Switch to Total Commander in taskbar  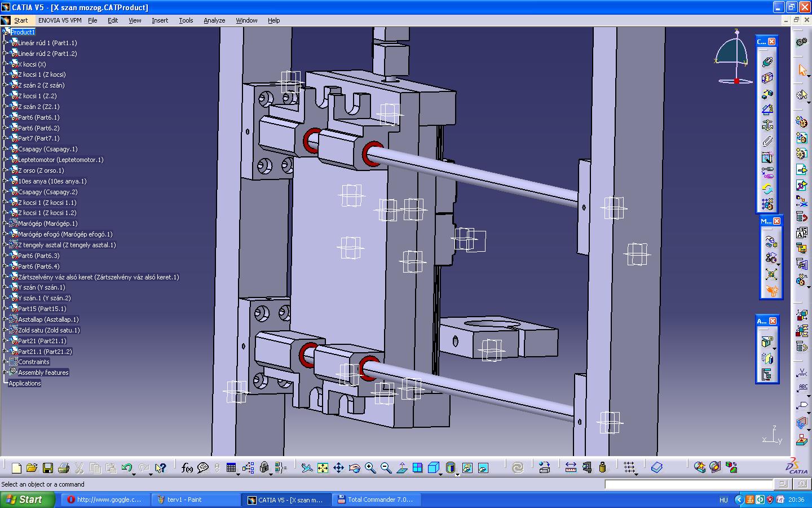pyautogui.click(x=376, y=500)
